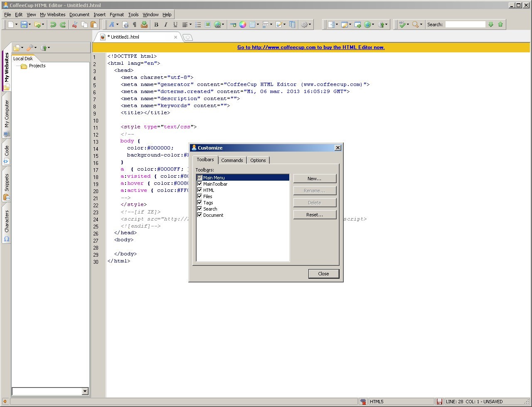This screenshot has height=407, width=532.
Task: Open the New document dropdown arrow
Action: 17,25
